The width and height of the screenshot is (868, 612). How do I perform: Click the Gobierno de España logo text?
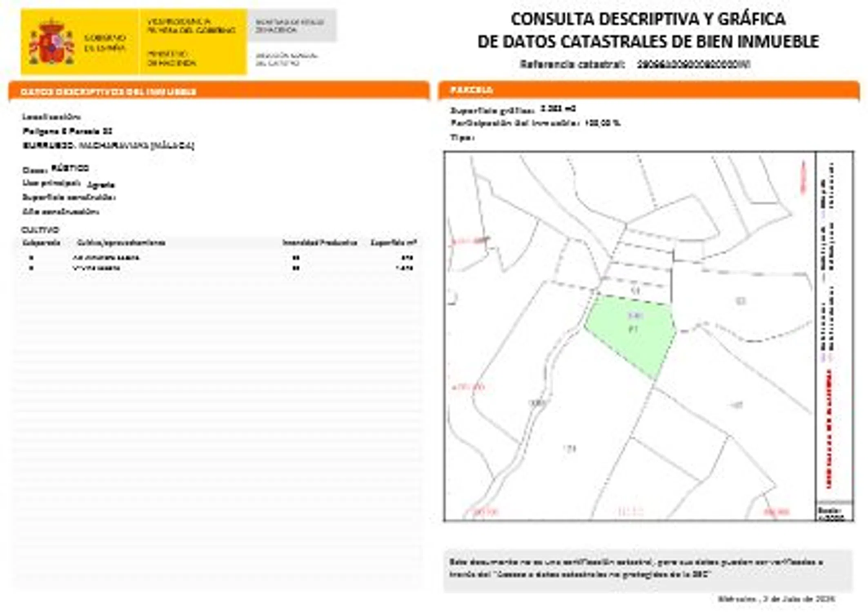click(x=105, y=43)
